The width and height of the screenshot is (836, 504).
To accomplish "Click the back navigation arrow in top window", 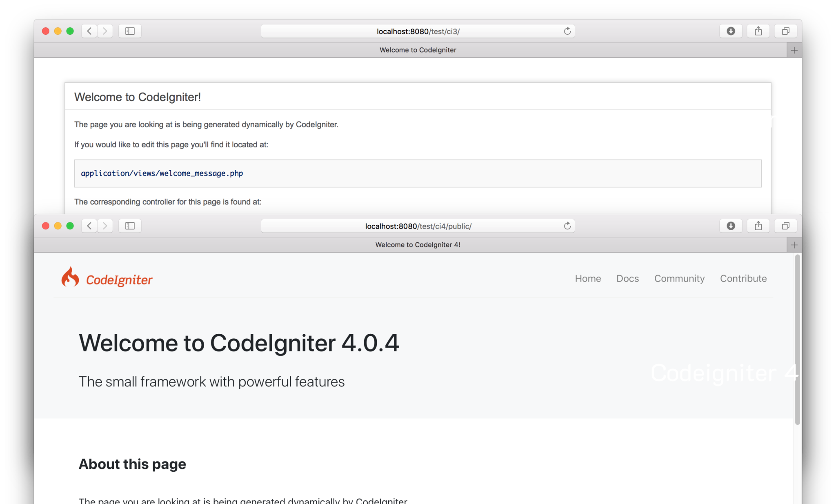I will click(89, 31).
